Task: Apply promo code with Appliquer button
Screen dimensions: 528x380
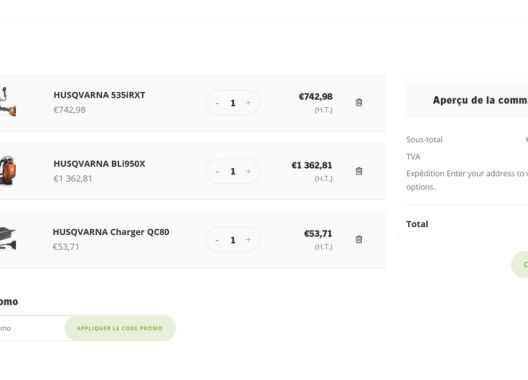Action: click(x=120, y=328)
